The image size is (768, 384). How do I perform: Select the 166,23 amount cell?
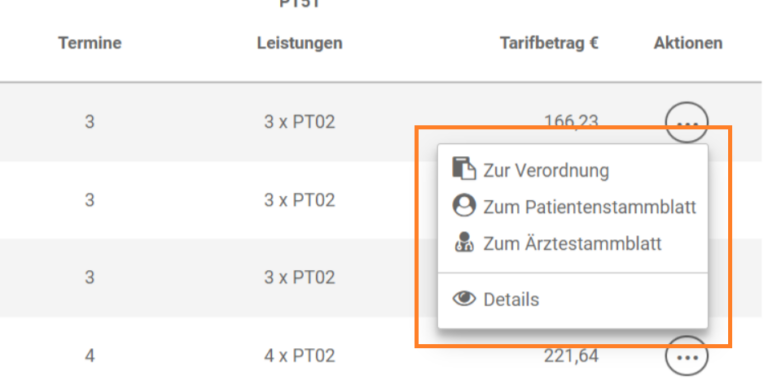(571, 120)
